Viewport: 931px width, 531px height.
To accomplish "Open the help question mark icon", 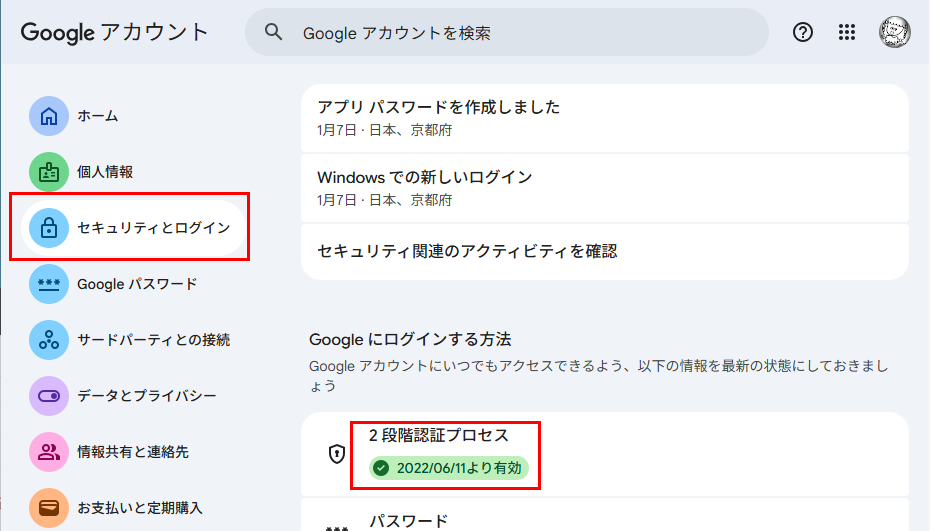I will pyautogui.click(x=803, y=32).
